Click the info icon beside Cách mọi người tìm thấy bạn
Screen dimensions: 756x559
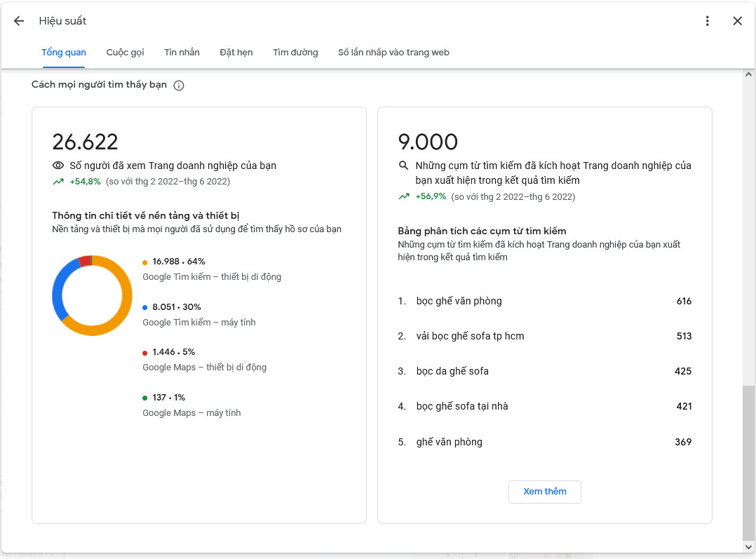pos(178,86)
